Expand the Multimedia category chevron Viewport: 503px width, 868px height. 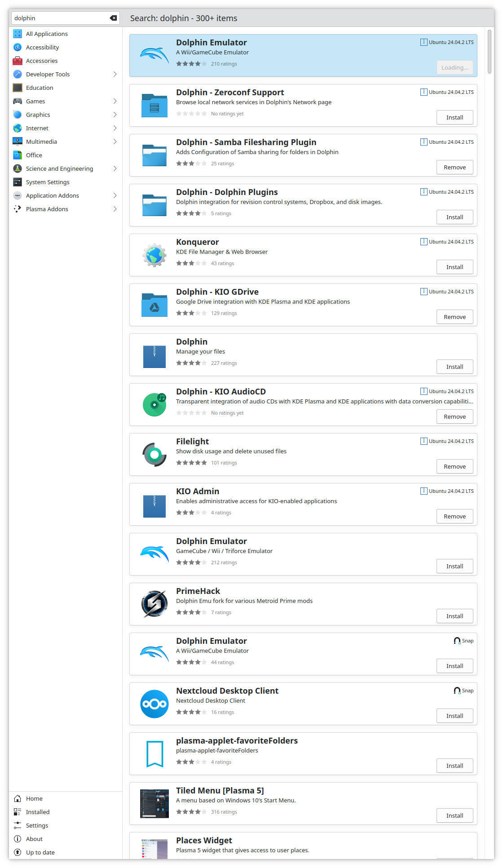115,142
